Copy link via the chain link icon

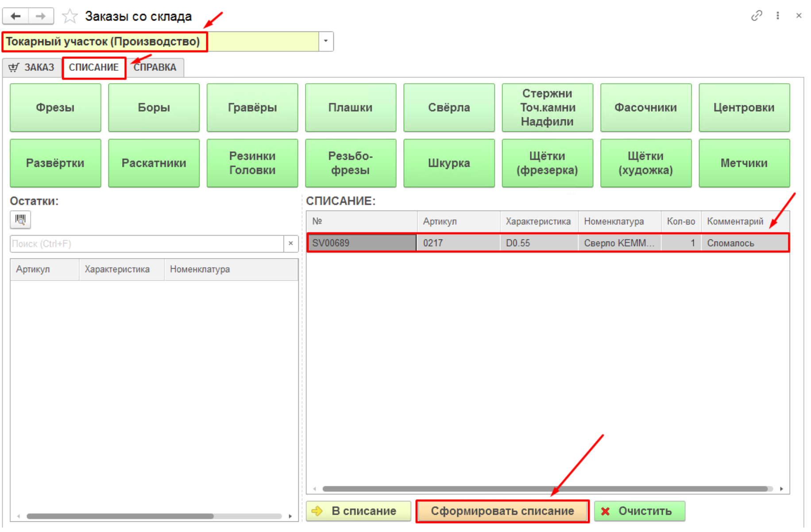click(757, 16)
